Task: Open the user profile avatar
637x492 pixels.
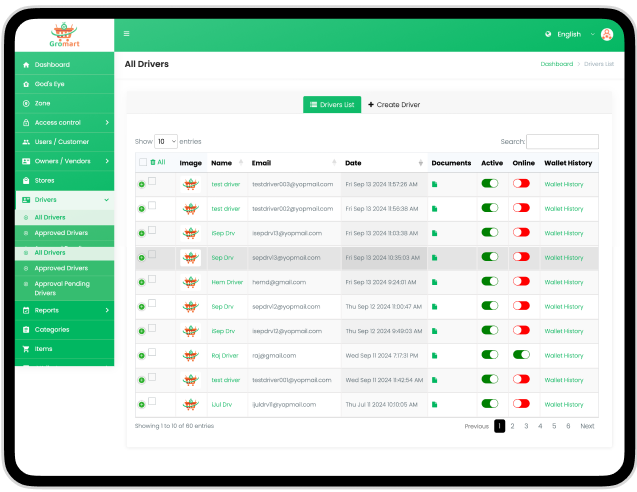Action: pos(606,34)
